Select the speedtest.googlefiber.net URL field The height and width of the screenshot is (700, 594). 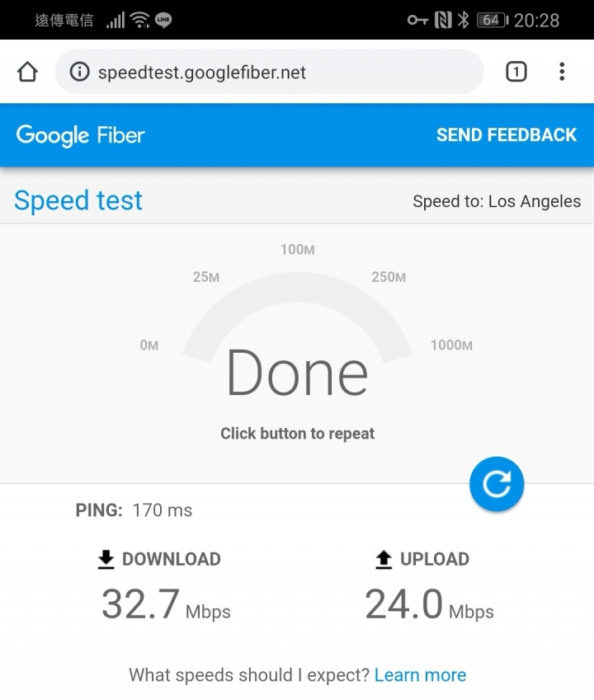(x=269, y=72)
